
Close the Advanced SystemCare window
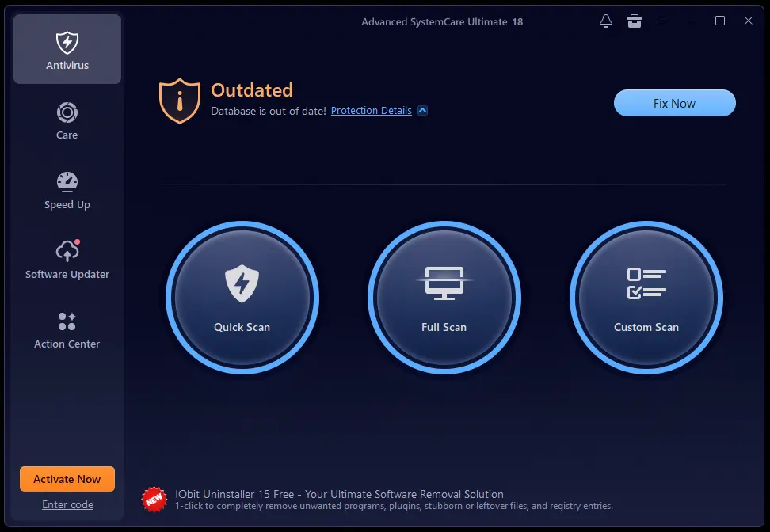pos(749,21)
